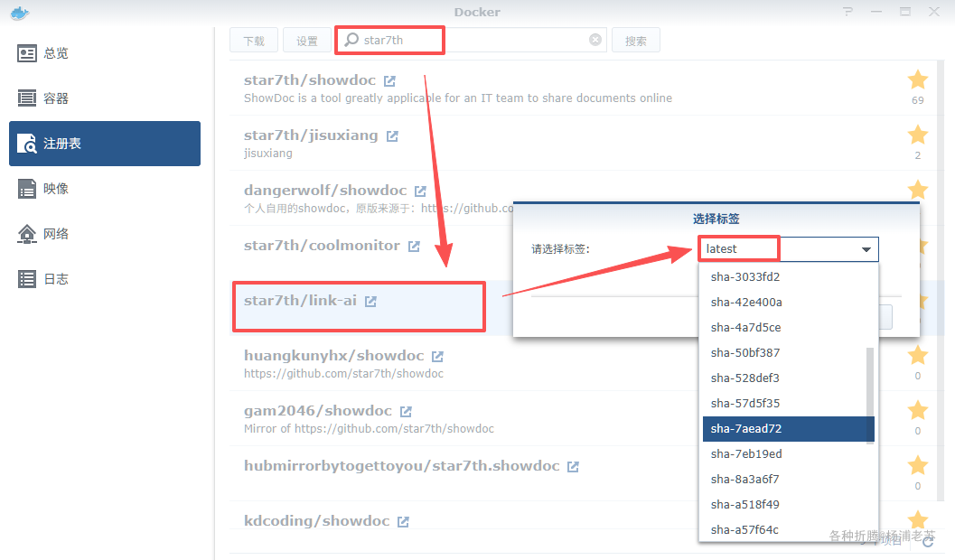Open external link for star7th/jisuxiang
The width and height of the screenshot is (955, 560).
tap(392, 135)
